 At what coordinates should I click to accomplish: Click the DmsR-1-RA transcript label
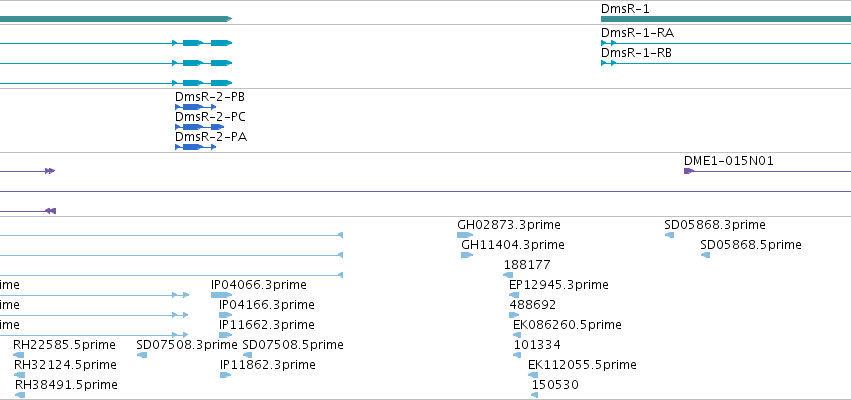[637, 33]
